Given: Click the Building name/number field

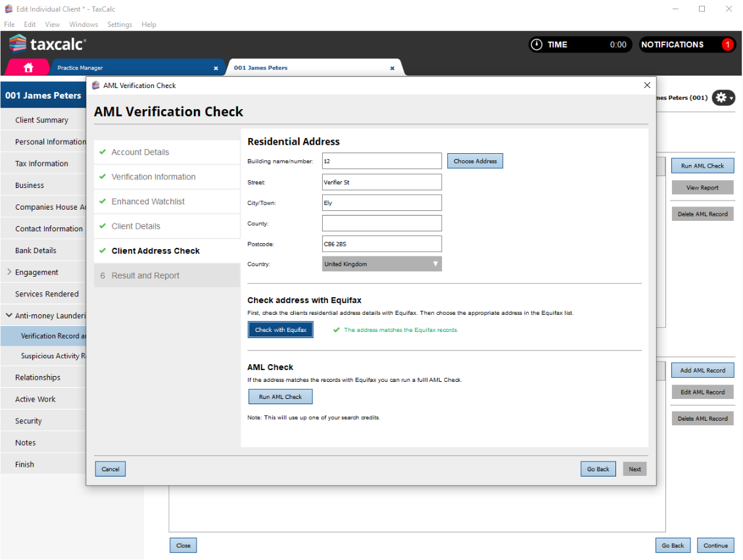Looking at the screenshot, I should pyautogui.click(x=381, y=161).
